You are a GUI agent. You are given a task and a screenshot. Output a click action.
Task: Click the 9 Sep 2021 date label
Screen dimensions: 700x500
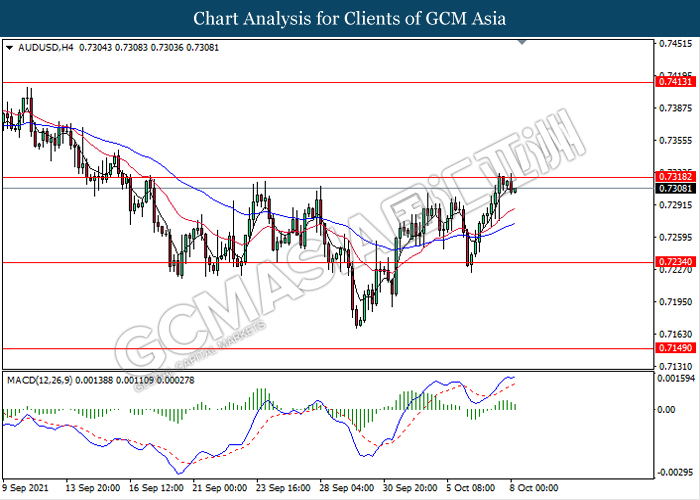25,488
